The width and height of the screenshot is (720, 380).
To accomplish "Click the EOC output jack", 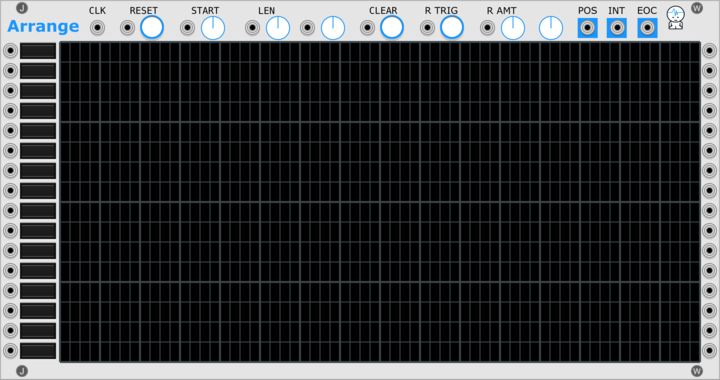I will pos(647,28).
